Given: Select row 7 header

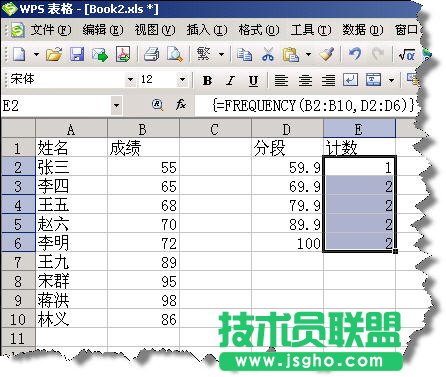Looking at the screenshot, I should coord(18,262).
